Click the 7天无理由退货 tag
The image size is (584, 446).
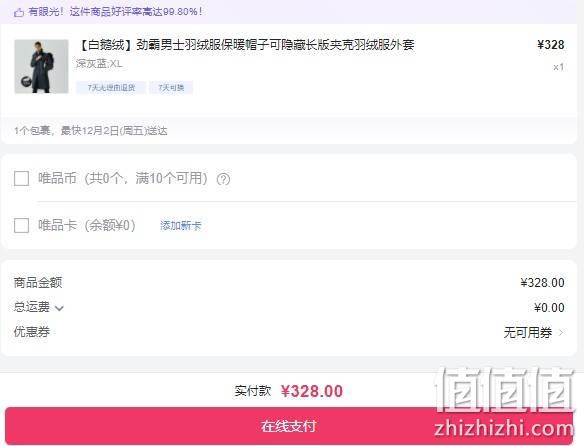(111, 88)
